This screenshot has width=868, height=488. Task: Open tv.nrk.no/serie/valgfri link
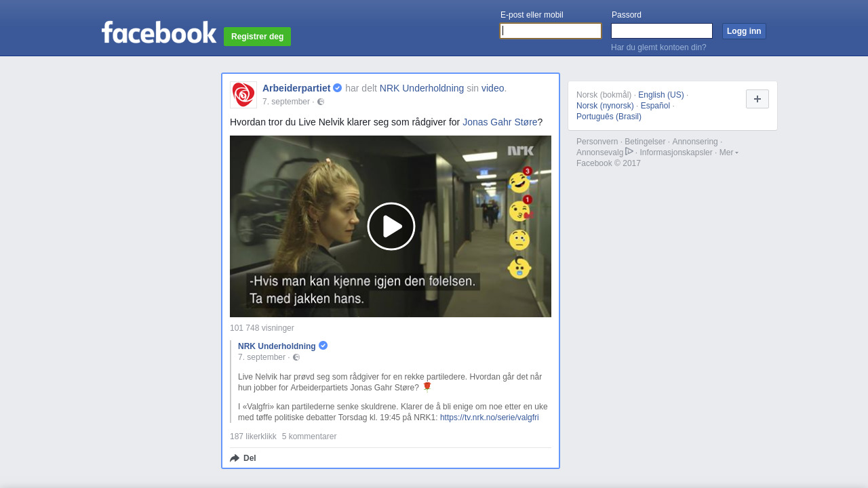490,418
